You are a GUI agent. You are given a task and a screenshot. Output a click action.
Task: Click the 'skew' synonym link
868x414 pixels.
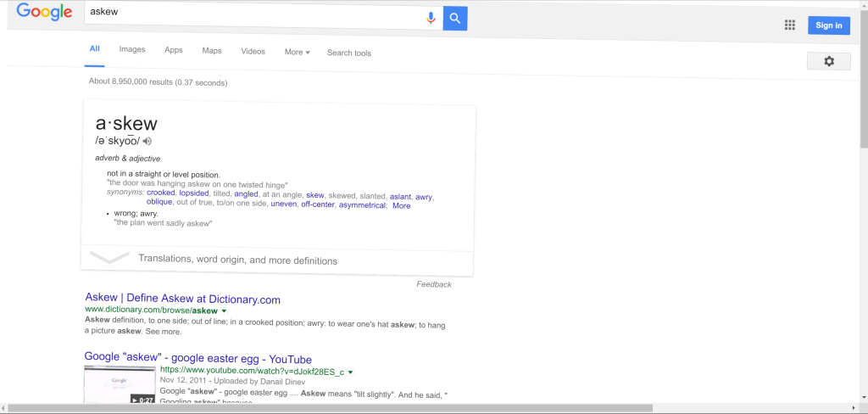pyautogui.click(x=315, y=195)
